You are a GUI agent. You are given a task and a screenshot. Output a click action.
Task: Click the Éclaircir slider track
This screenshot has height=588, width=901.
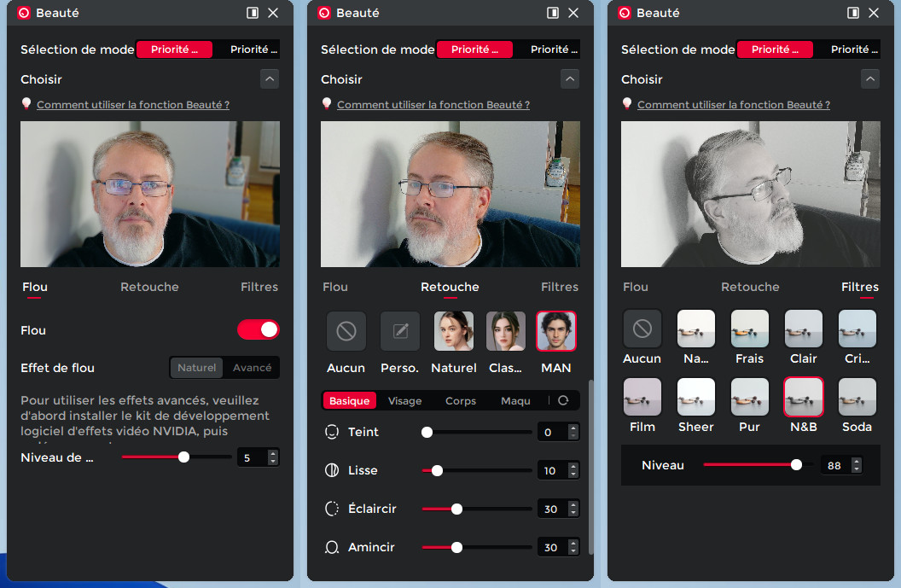click(x=495, y=509)
